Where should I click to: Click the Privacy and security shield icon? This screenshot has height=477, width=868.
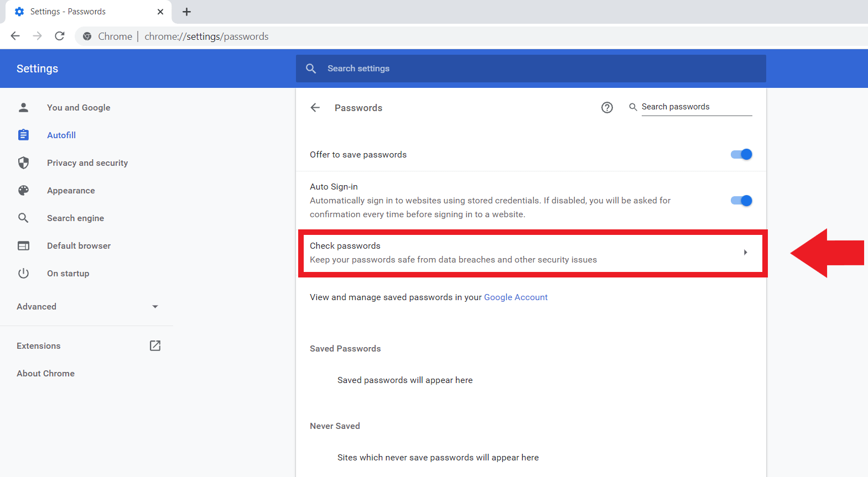(23, 163)
